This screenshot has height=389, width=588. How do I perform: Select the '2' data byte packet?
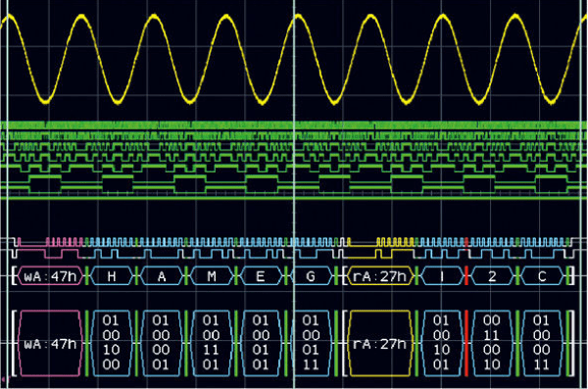[492, 276]
